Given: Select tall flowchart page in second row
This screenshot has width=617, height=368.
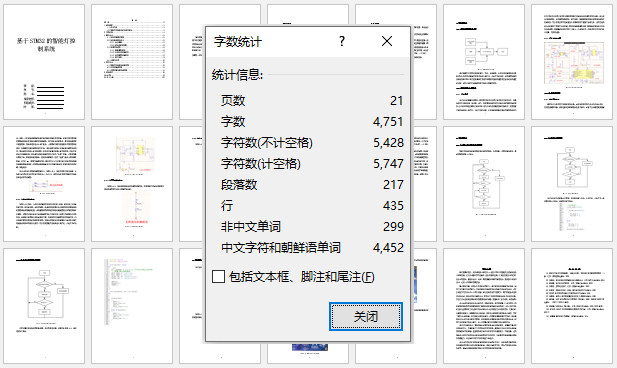Looking at the screenshot, I should click(484, 184).
